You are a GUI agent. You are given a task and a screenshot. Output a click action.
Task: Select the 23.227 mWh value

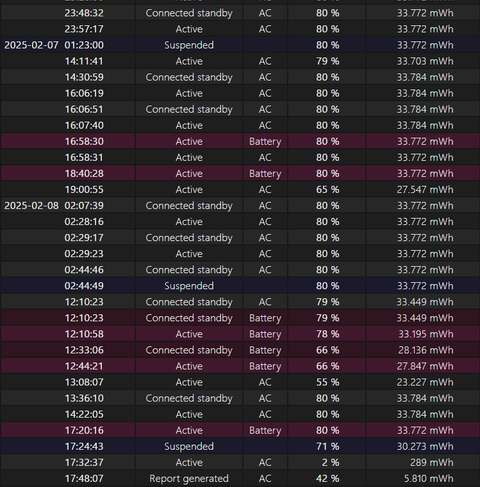click(425, 382)
